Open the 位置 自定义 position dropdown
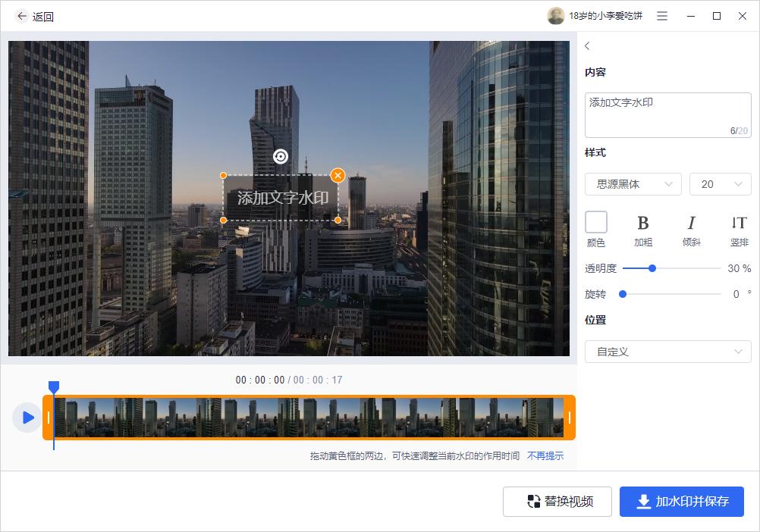This screenshot has height=532, width=760. click(667, 352)
